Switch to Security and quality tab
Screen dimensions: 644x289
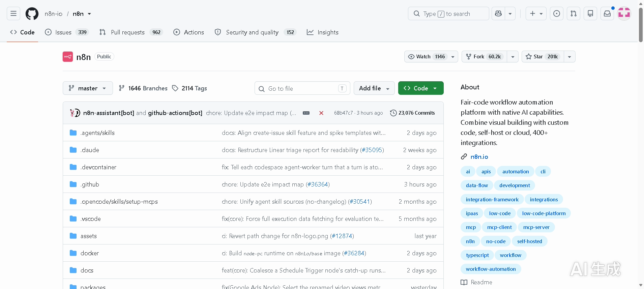(255, 32)
